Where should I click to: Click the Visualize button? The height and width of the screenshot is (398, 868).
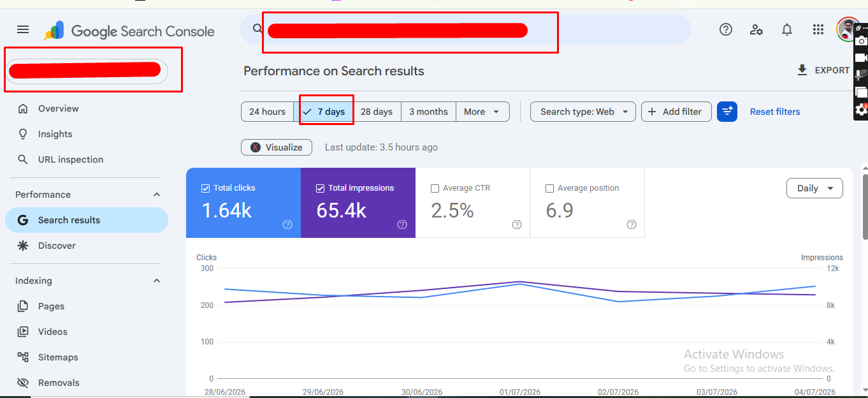coord(277,147)
